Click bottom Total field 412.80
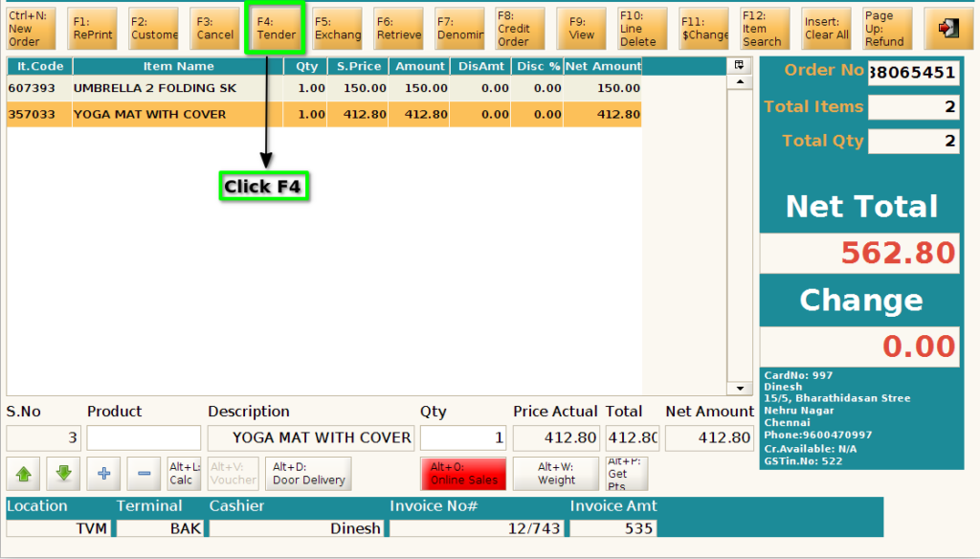Image resolution: width=980 pixels, height=559 pixels. click(x=632, y=437)
